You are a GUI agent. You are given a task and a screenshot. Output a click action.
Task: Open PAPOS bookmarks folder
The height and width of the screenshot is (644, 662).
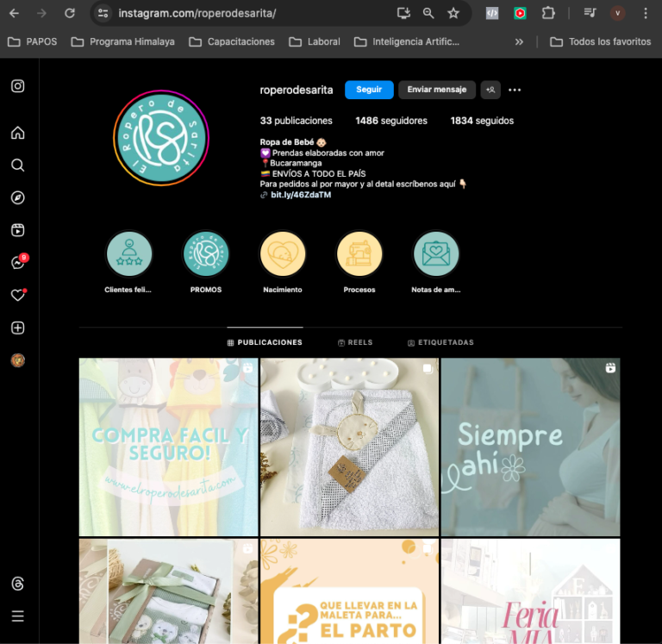click(x=32, y=41)
